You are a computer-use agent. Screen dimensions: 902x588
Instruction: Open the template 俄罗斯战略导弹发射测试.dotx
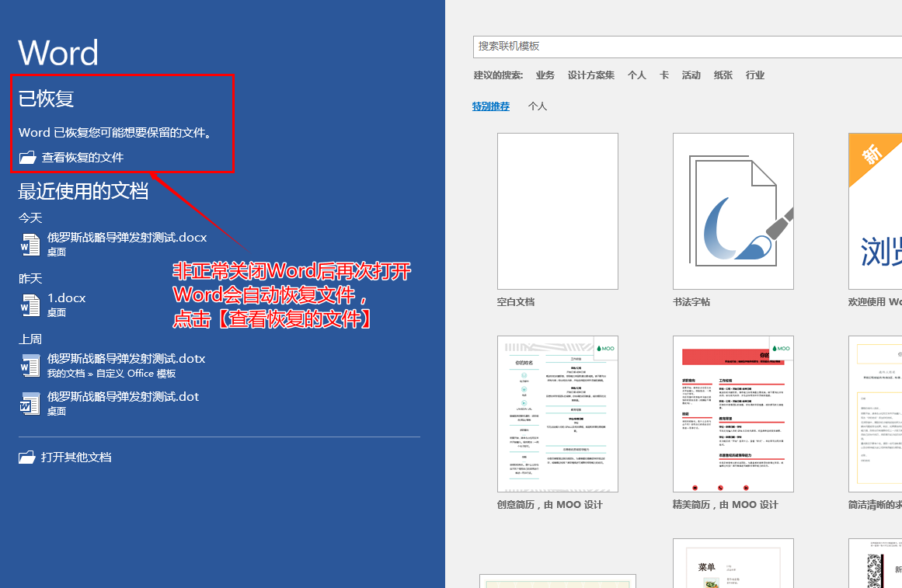(x=126, y=358)
